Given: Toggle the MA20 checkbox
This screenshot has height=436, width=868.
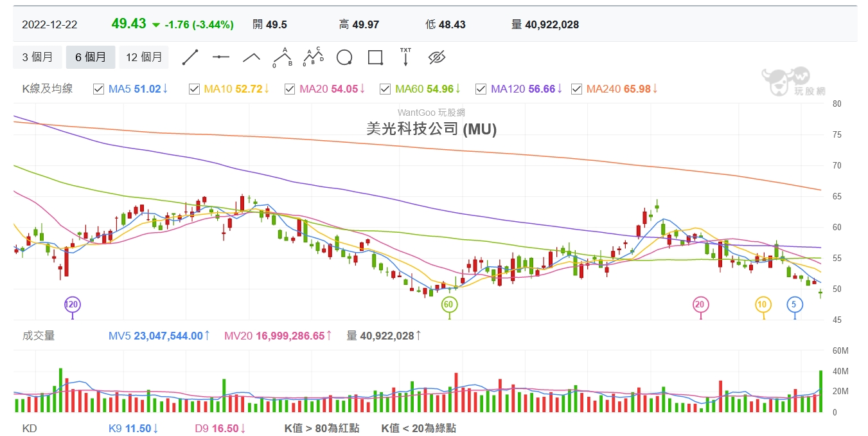Looking at the screenshot, I should coord(290,89).
